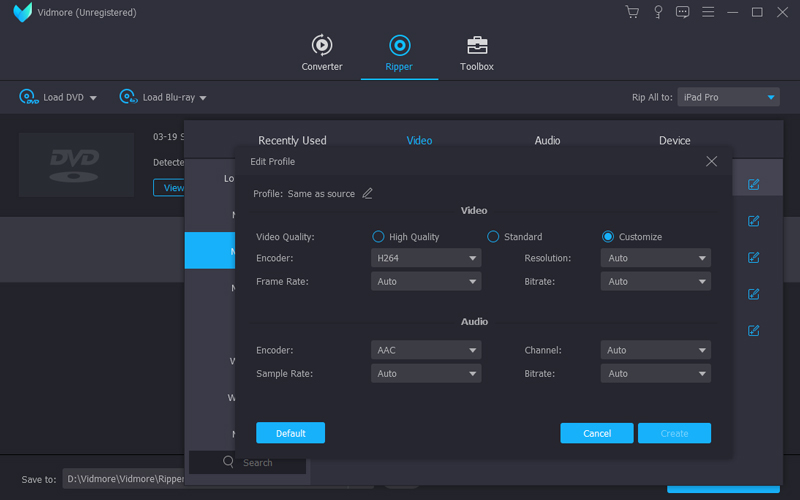Open the hamburger menu icon
Image resolution: width=800 pixels, height=500 pixels.
pyautogui.click(x=708, y=12)
